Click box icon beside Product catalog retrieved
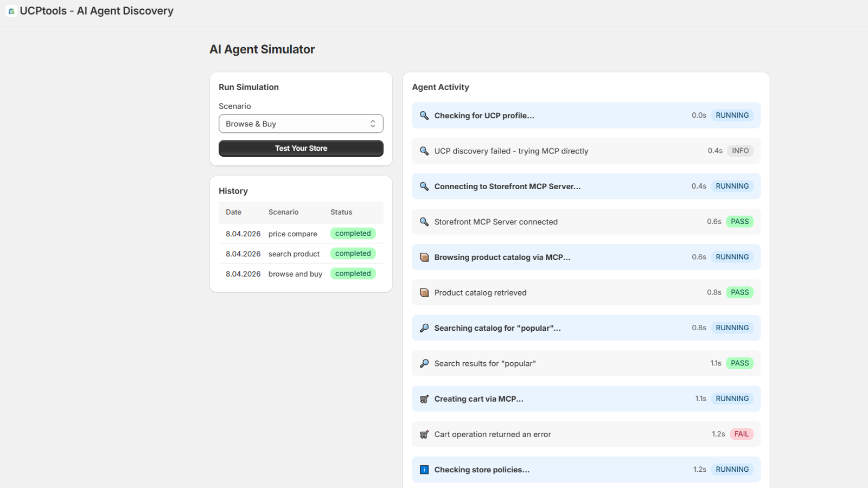 (x=424, y=293)
